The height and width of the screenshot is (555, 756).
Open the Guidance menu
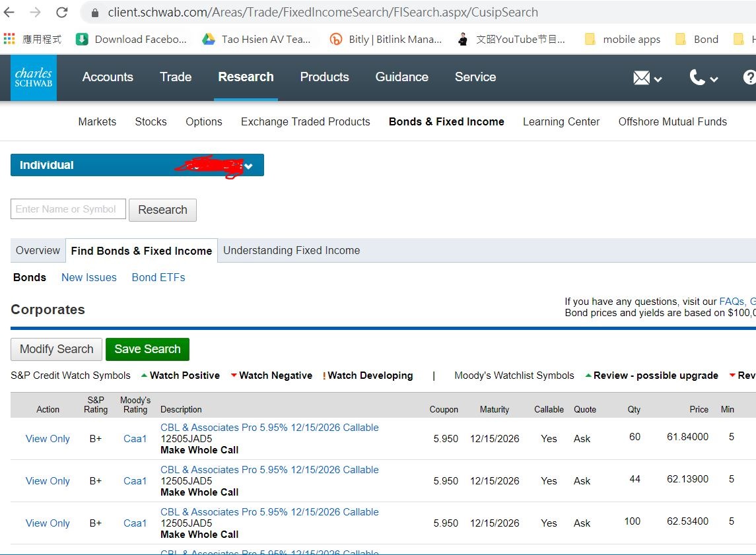(x=401, y=77)
